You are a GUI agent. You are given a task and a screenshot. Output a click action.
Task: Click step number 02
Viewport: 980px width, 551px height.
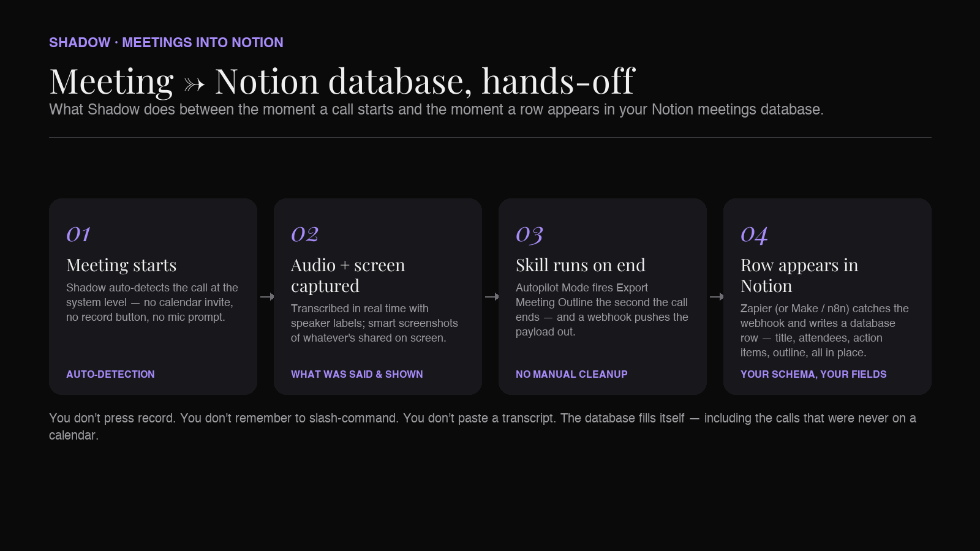(x=304, y=234)
